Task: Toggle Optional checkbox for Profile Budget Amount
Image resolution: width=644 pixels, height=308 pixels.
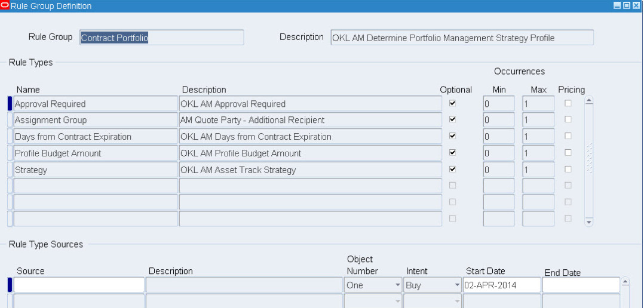Action: pyautogui.click(x=453, y=153)
